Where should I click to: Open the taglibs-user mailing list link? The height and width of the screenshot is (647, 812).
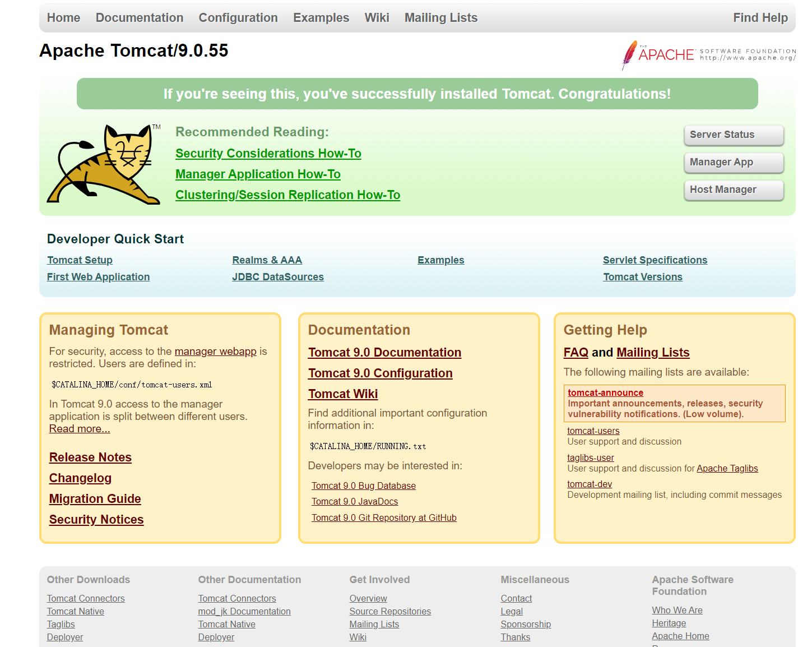coord(591,458)
